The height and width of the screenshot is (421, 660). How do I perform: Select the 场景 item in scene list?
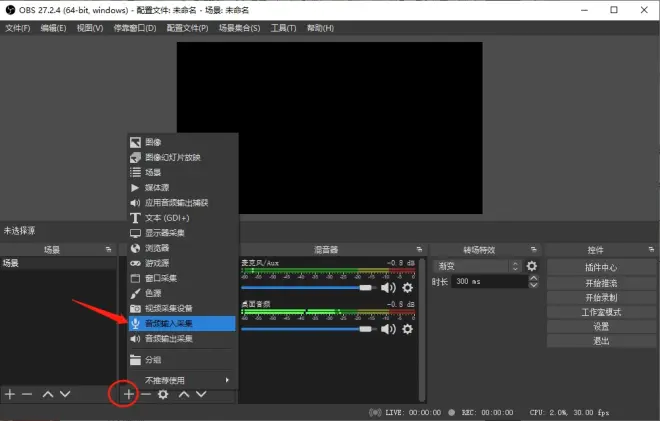58,264
